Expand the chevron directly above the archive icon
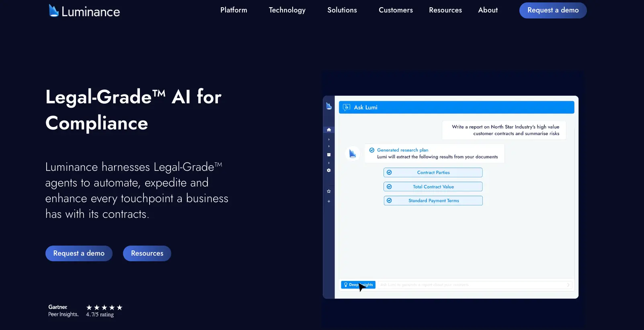The height and width of the screenshot is (330, 644). pos(329,146)
